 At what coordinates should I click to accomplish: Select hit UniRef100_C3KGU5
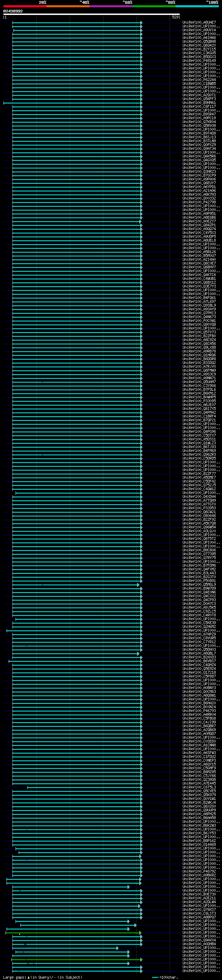click(199, 53)
